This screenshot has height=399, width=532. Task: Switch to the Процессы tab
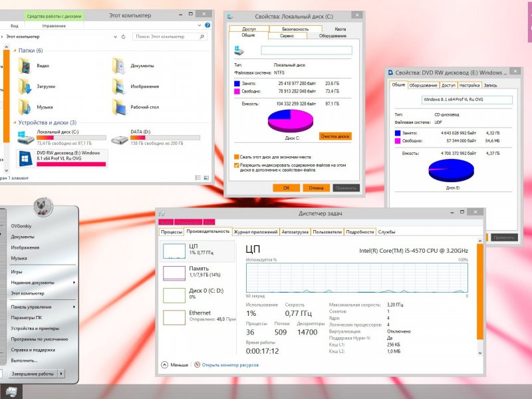(x=172, y=231)
